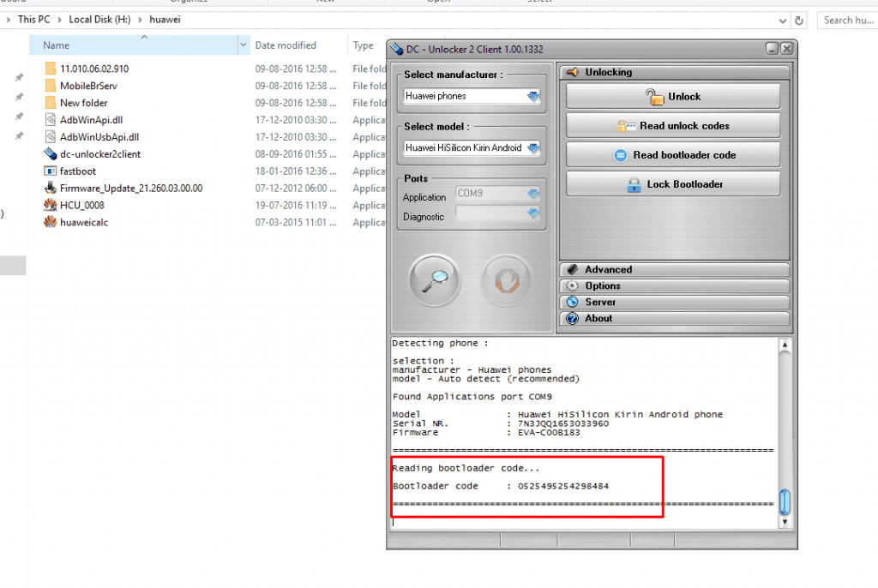
Task: Expand the About section
Action: click(x=674, y=318)
